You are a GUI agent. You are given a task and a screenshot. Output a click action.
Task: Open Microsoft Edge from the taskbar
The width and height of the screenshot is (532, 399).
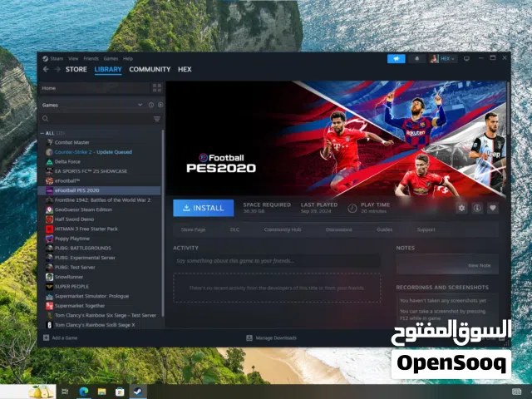[x=83, y=392]
